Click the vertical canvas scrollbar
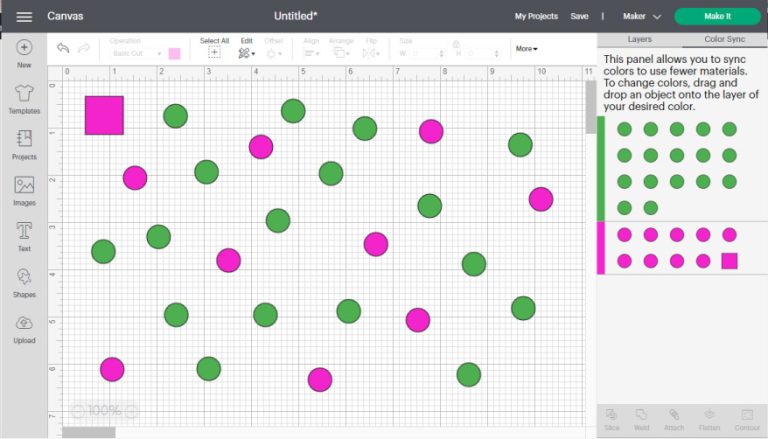Screen dimensions: 768x439 coord(591,107)
